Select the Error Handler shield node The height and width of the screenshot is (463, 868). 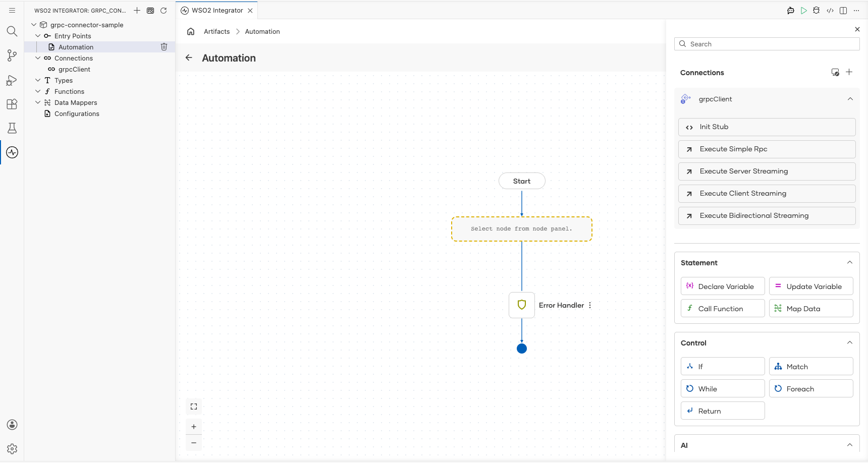[x=522, y=305]
